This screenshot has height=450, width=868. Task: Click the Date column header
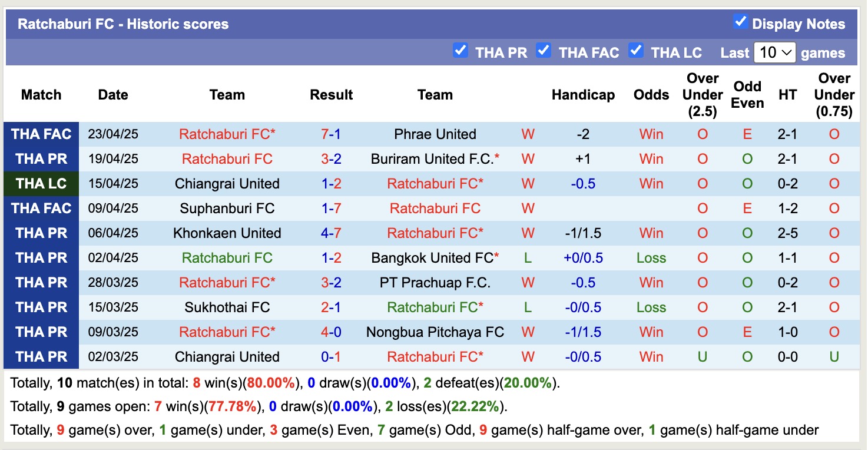coord(112,94)
